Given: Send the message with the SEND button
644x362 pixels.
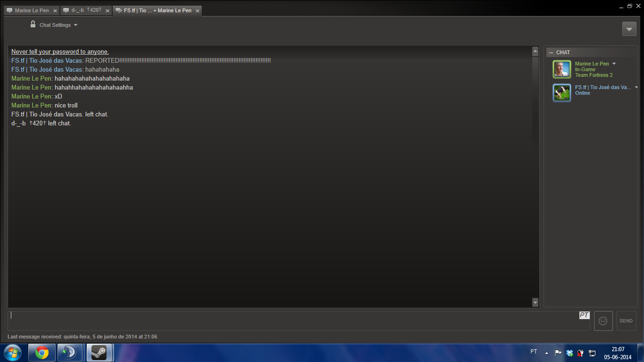Looking at the screenshot, I should [626, 321].
